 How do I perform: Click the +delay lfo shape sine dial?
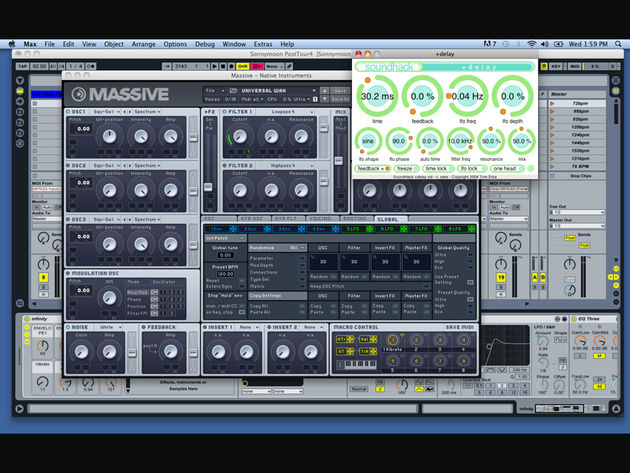coord(368,141)
